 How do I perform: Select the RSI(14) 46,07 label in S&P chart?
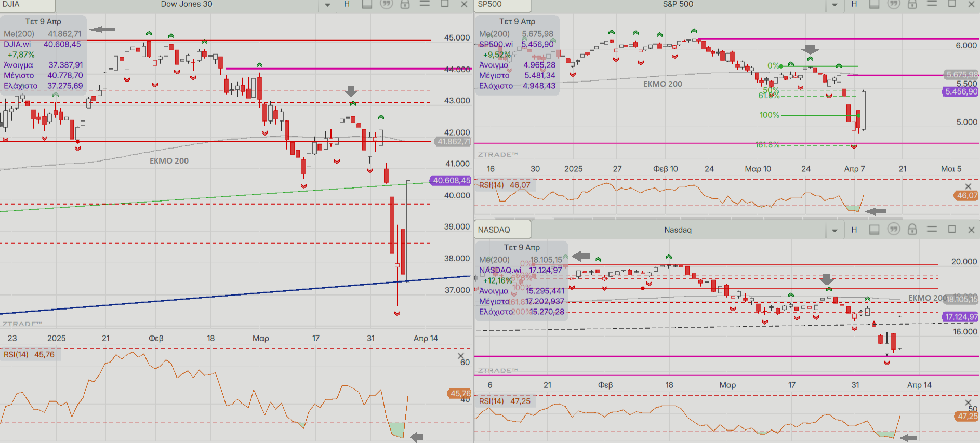505,185
